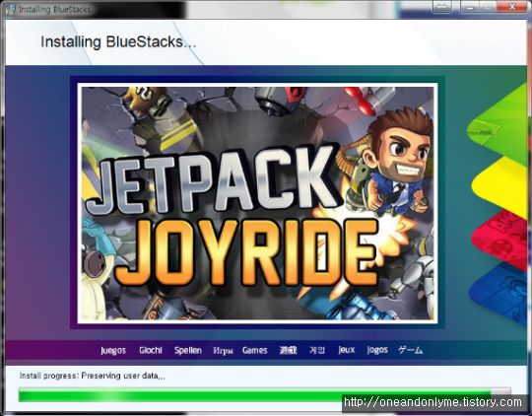This screenshot has height=416, width=532.
Task: Select the 'Giochi' label
Action: pyautogui.click(x=151, y=350)
